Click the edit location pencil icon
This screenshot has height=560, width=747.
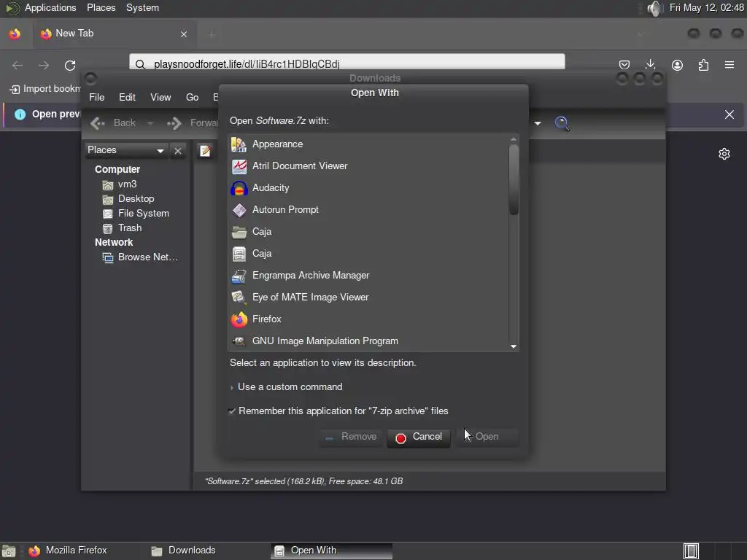[205, 151]
